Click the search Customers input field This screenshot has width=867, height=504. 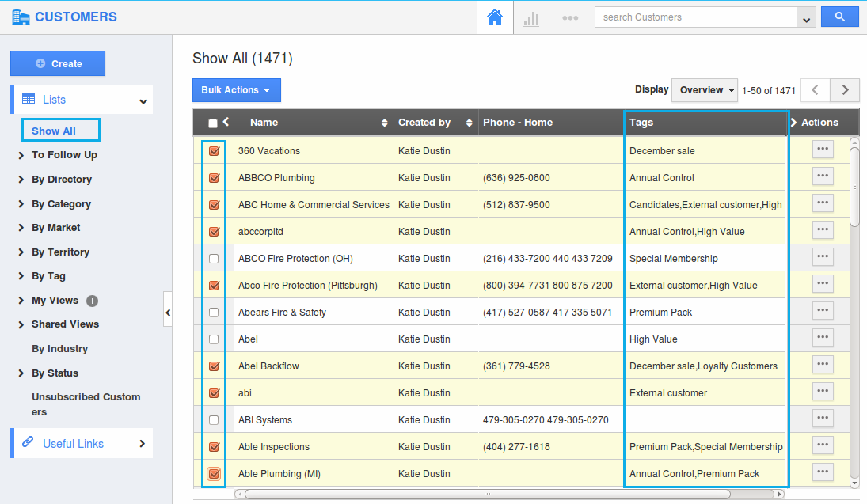click(x=695, y=17)
